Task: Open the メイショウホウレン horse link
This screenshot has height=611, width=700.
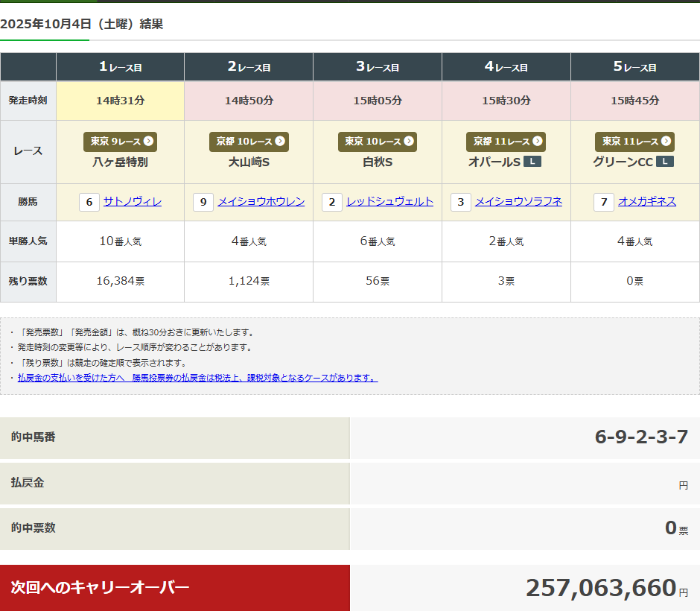Action: pos(261,202)
